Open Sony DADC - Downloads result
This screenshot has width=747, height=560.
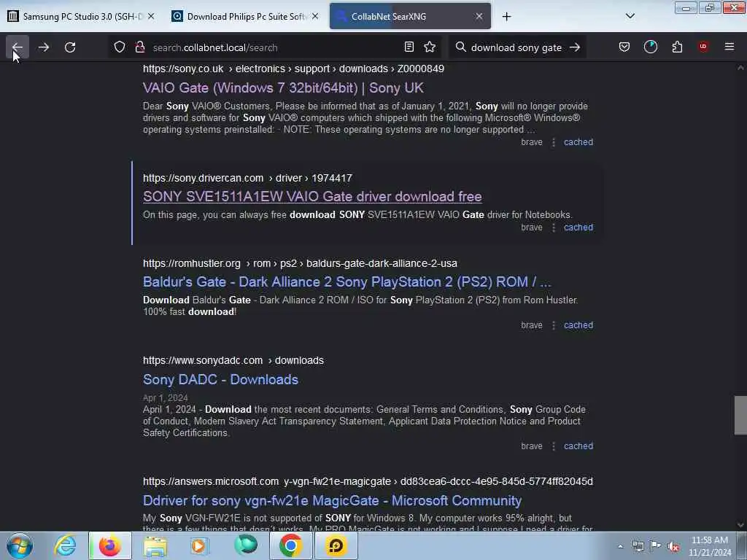point(220,379)
